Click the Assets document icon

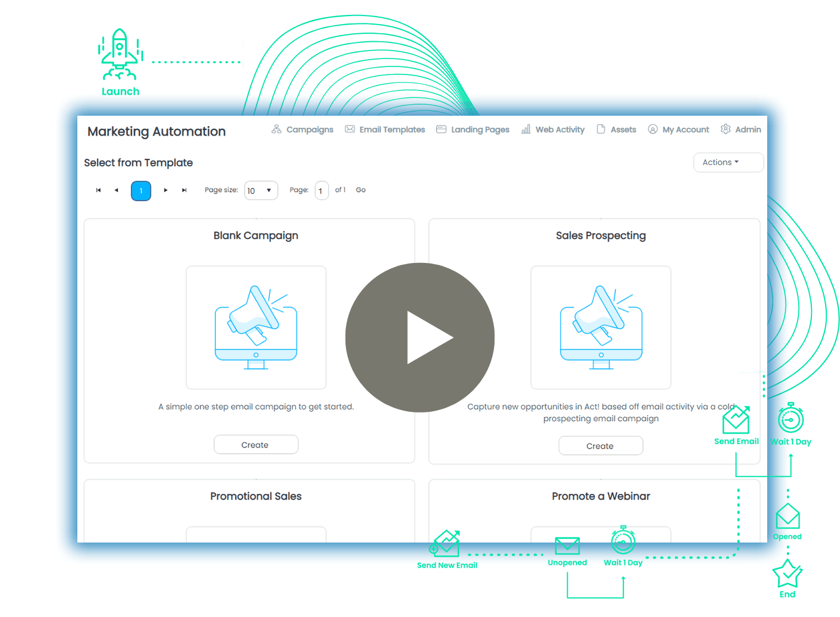click(600, 129)
